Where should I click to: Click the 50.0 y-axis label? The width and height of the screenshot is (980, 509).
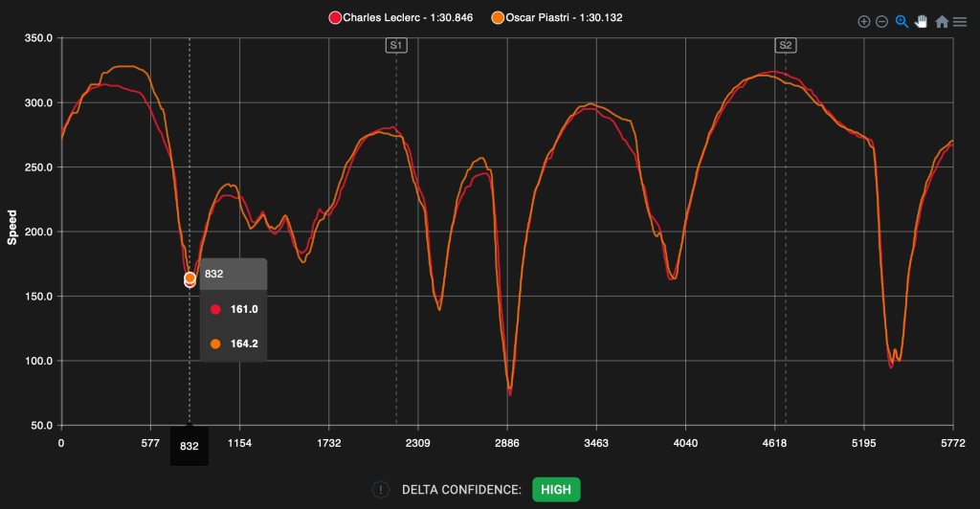(x=42, y=426)
